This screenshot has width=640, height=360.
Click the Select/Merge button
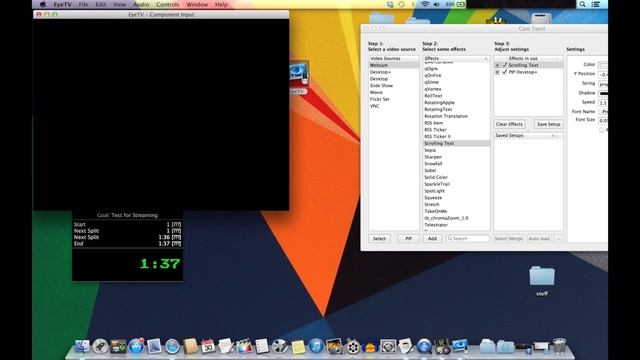tap(509, 238)
